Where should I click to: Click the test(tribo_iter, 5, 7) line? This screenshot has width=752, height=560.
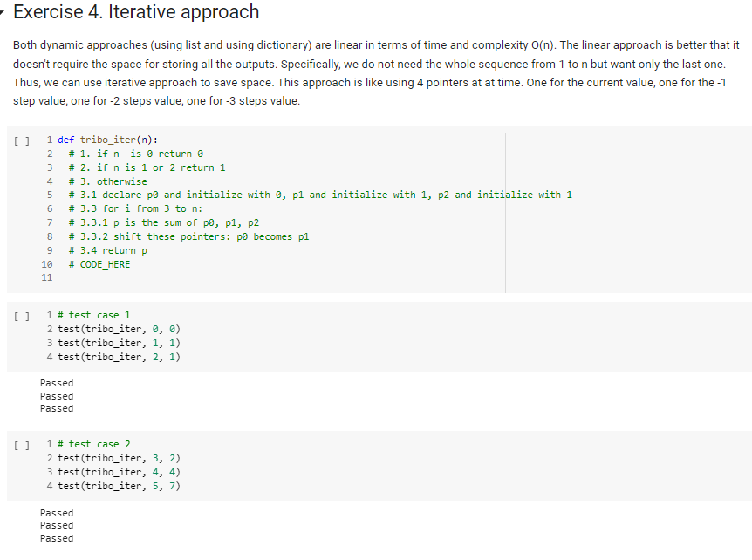pos(119,486)
